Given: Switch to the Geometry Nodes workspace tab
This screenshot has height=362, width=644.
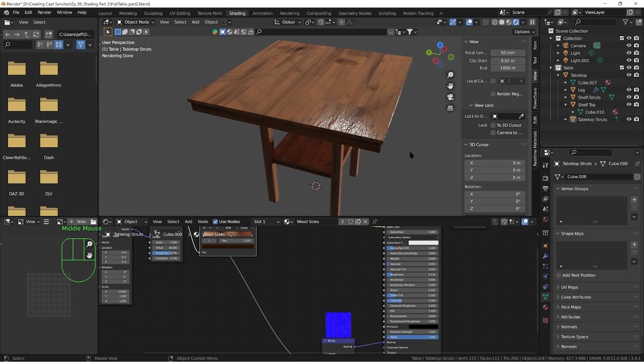Looking at the screenshot, I should coord(355,13).
